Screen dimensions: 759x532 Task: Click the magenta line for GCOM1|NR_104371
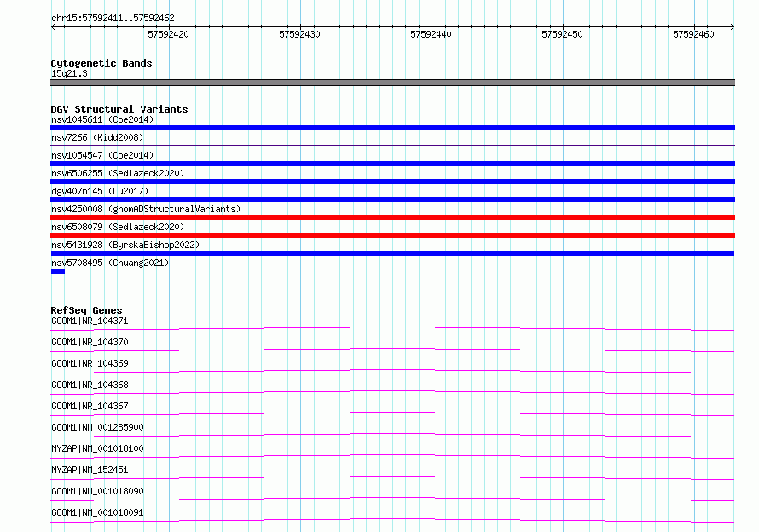pyautogui.click(x=392, y=329)
